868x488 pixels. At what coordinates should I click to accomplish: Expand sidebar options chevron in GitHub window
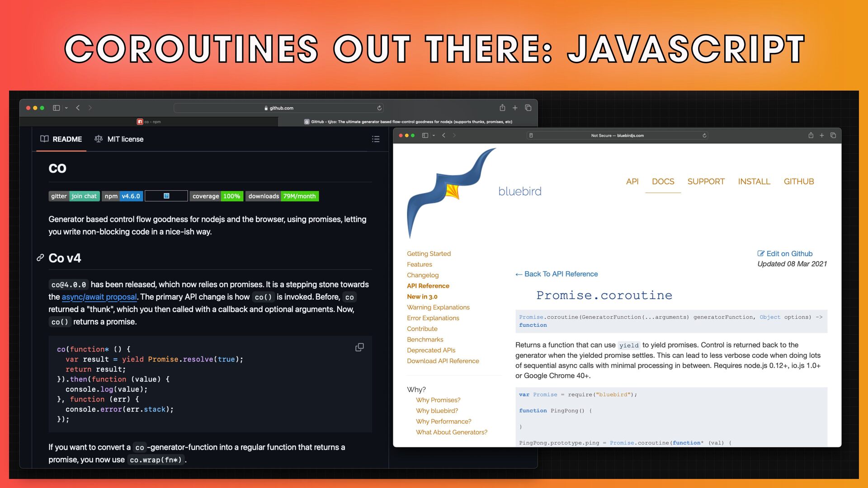coord(66,108)
